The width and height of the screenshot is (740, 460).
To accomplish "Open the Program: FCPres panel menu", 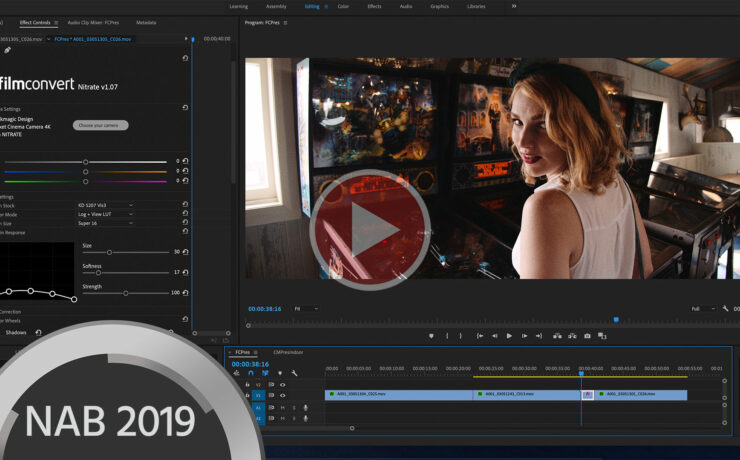I will [x=286, y=23].
